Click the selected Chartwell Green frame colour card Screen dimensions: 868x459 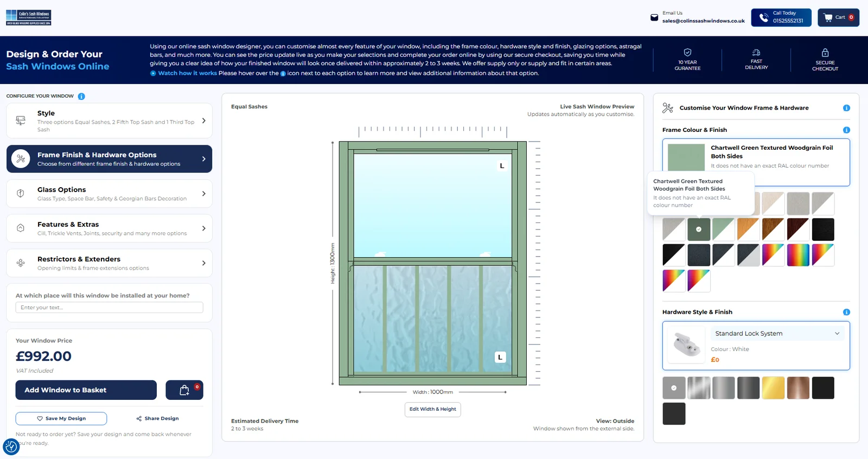tap(756, 162)
